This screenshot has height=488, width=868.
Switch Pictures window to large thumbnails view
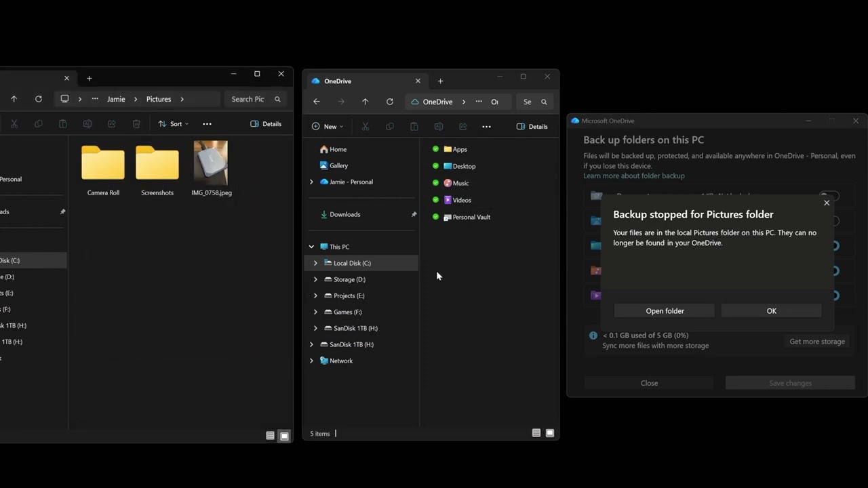coord(284,436)
